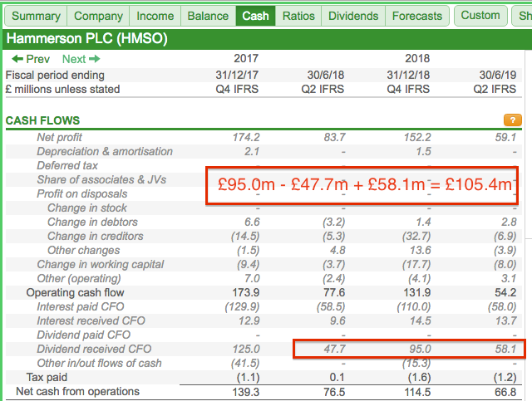Select the active Cash tab
532x401 pixels.
pos(255,16)
